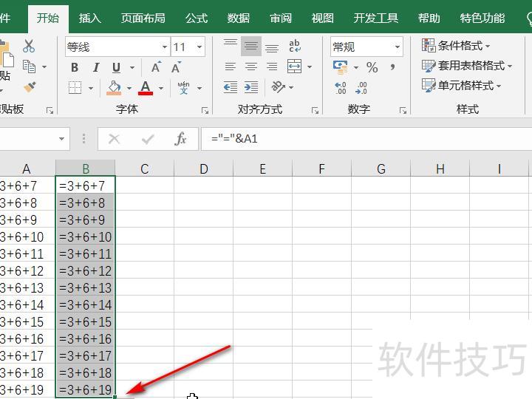
Task: Open alignment settings dialog launcher
Action: [x=315, y=110]
